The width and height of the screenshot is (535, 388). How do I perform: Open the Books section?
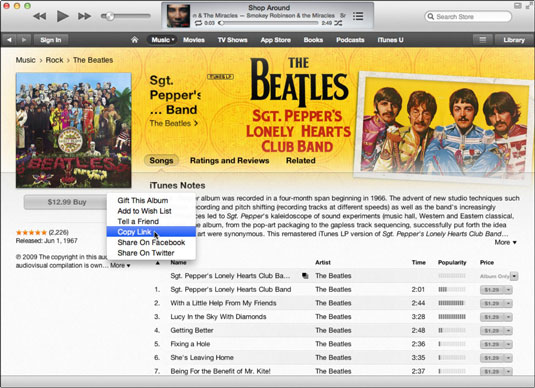coord(313,40)
